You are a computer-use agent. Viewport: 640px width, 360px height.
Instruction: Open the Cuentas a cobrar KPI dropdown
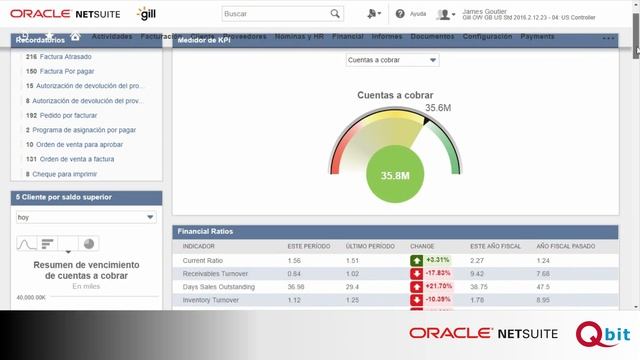[x=392, y=60]
